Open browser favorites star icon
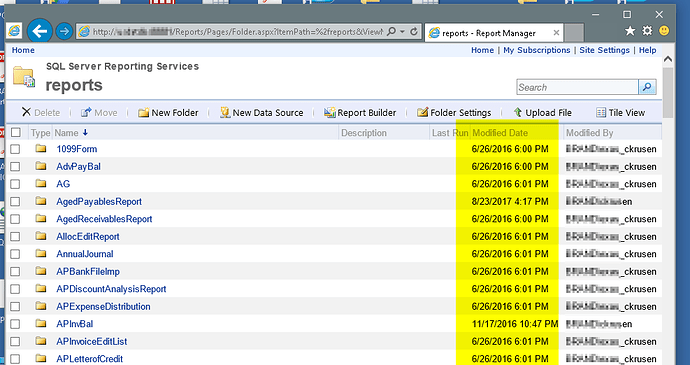 click(630, 31)
